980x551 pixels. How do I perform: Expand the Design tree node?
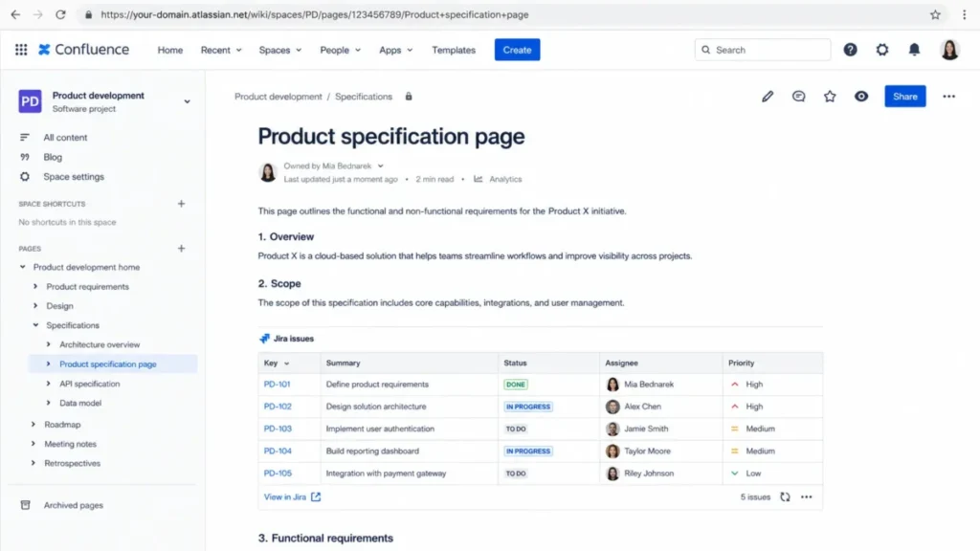[35, 305]
